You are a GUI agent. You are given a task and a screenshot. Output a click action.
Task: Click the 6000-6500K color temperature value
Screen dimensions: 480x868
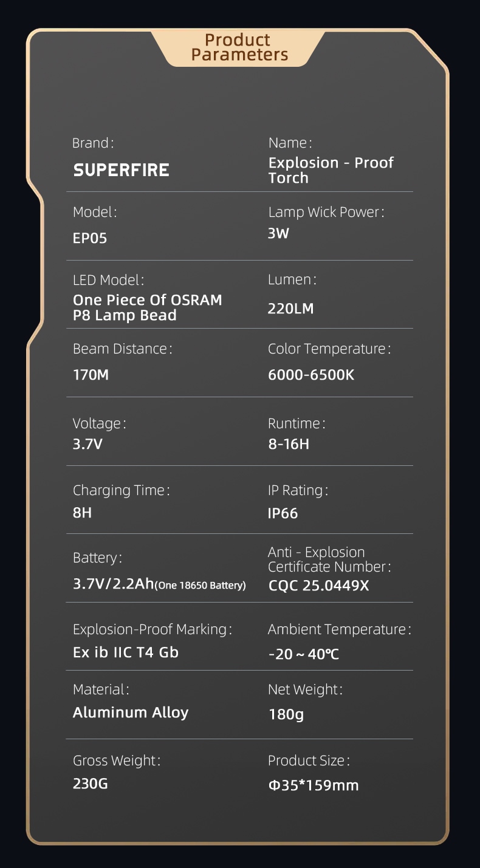click(x=311, y=375)
